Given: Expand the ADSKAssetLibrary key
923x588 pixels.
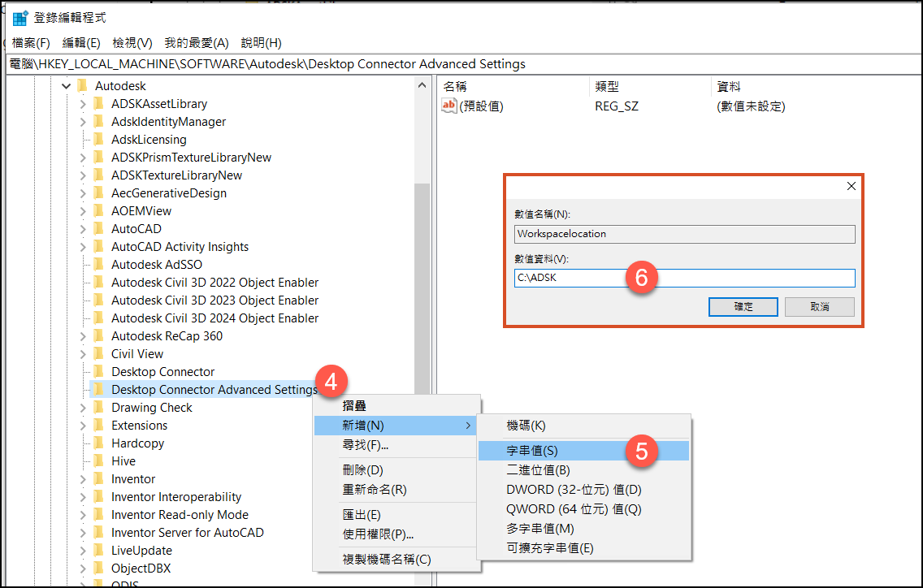Looking at the screenshot, I should click(x=83, y=104).
